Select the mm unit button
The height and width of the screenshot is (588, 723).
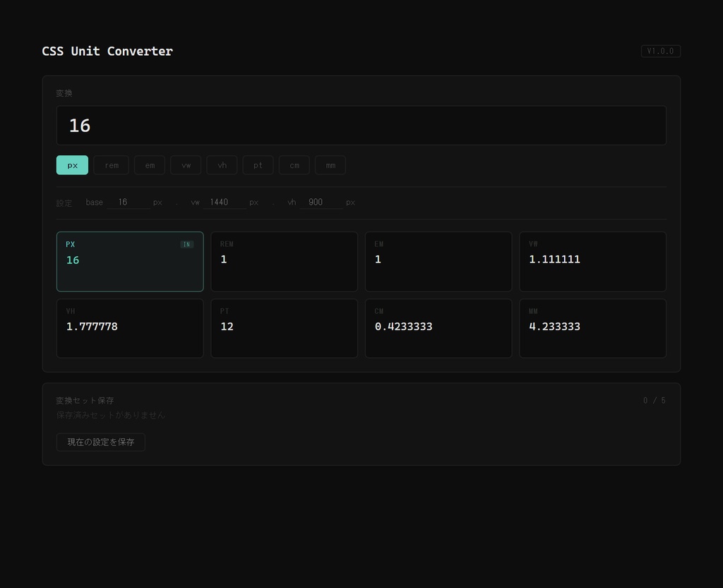(x=330, y=165)
